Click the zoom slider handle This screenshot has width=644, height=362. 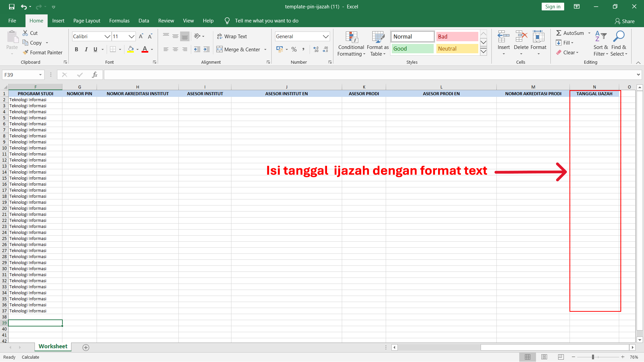click(x=593, y=357)
